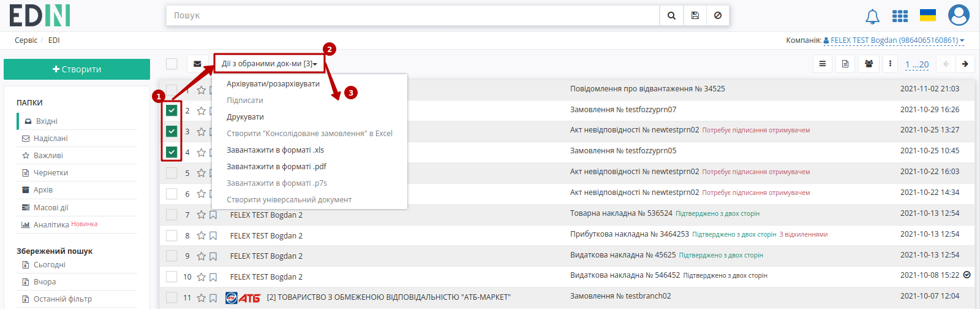Click the document view icon
Image resolution: width=980 pixels, height=309 pixels.
pos(845,64)
